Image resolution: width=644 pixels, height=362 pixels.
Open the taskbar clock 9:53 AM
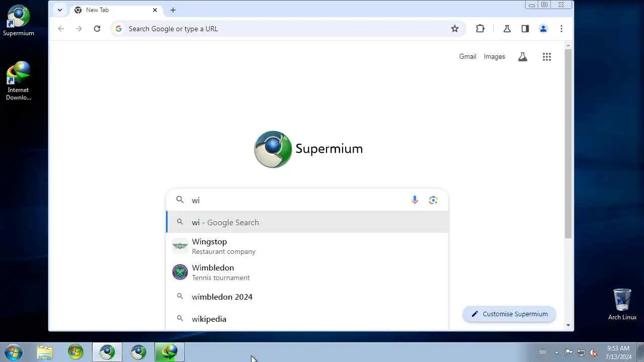618,352
